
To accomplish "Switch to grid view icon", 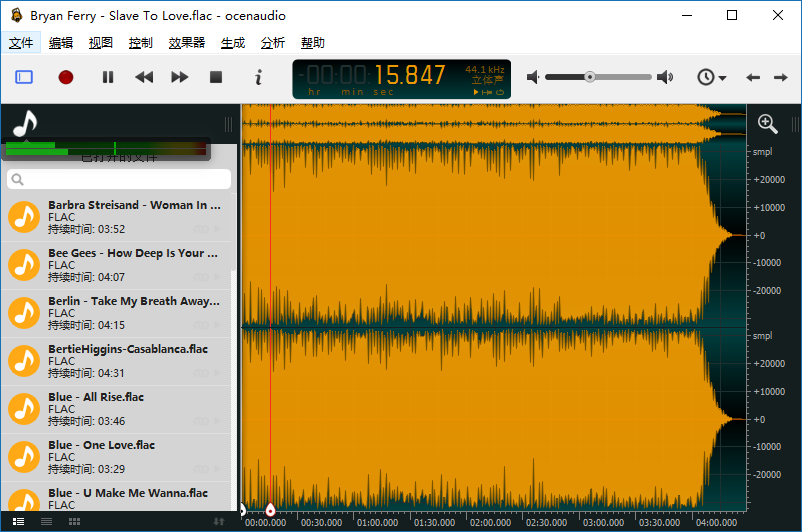I will point(74,522).
